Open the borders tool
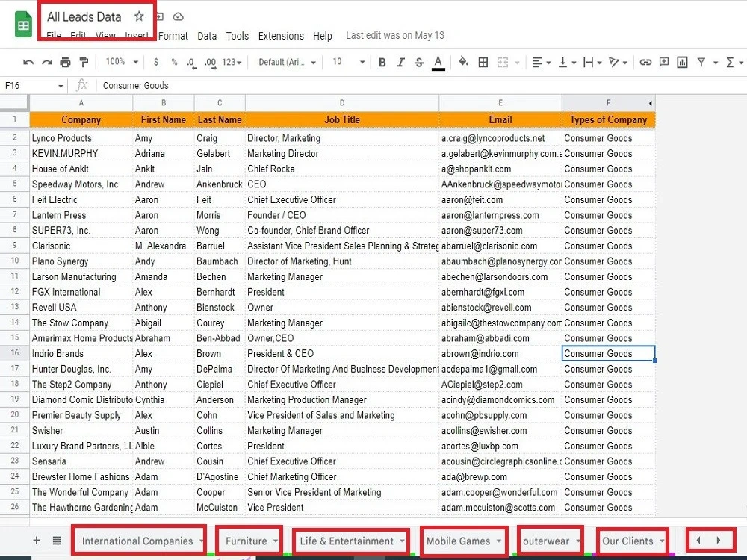The image size is (747, 560). pyautogui.click(x=483, y=63)
